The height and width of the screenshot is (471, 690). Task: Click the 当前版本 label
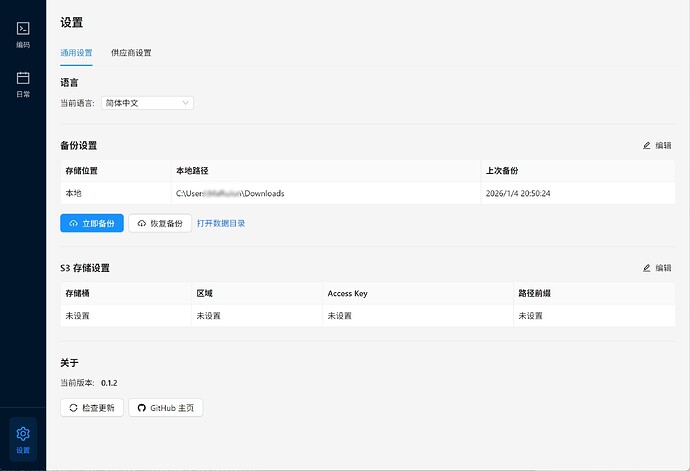(77, 383)
